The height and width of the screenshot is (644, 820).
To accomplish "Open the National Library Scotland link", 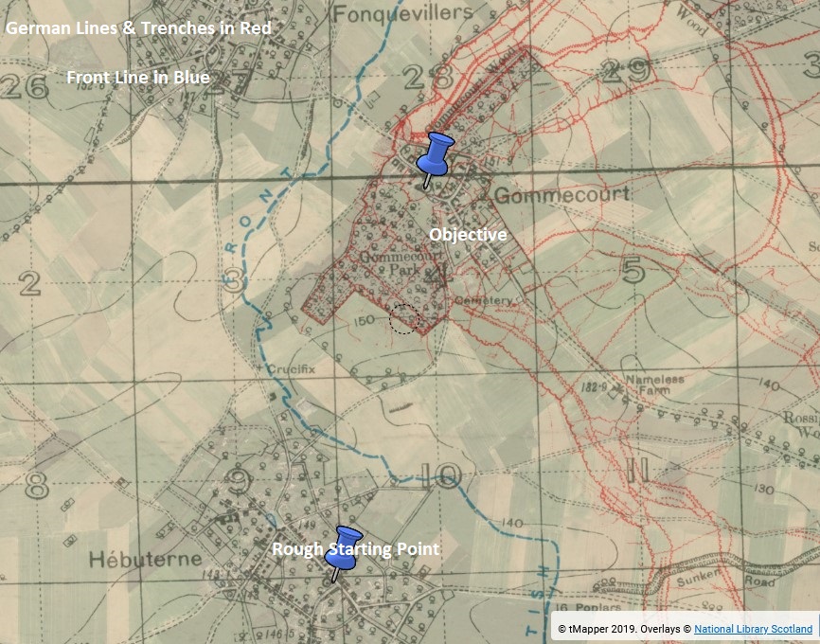I will click(x=753, y=629).
